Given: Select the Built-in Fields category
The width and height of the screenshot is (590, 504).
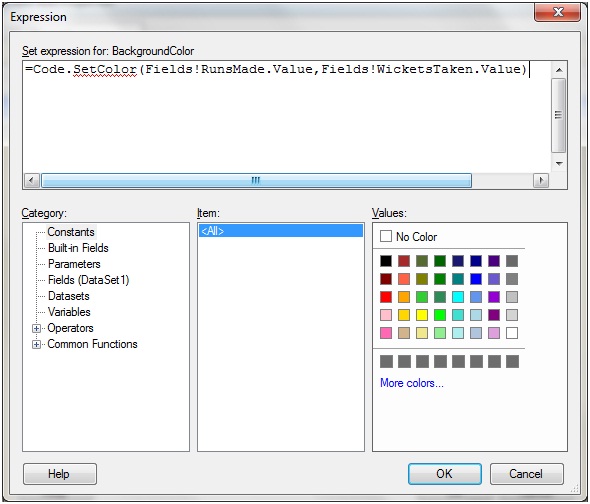Looking at the screenshot, I should point(78,248).
